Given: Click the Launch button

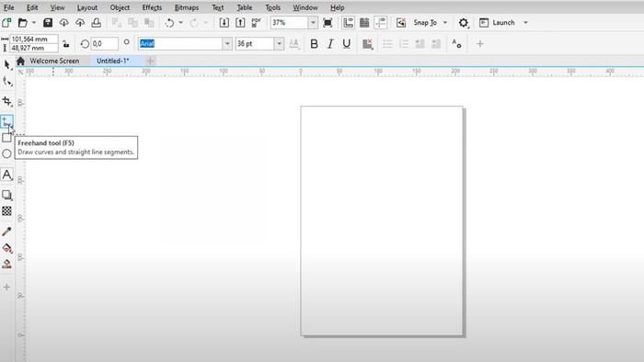Looking at the screenshot, I should (x=498, y=23).
